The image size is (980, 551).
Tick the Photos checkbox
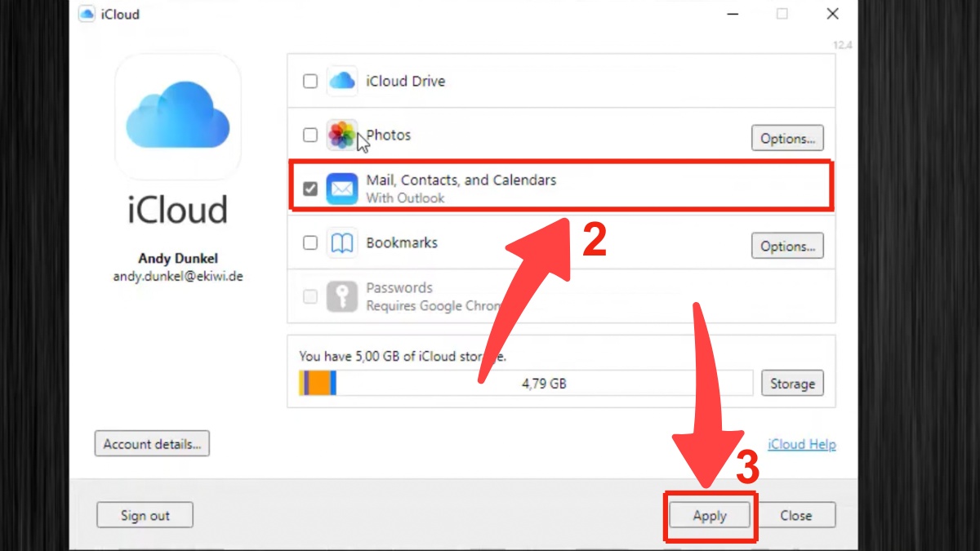(310, 135)
